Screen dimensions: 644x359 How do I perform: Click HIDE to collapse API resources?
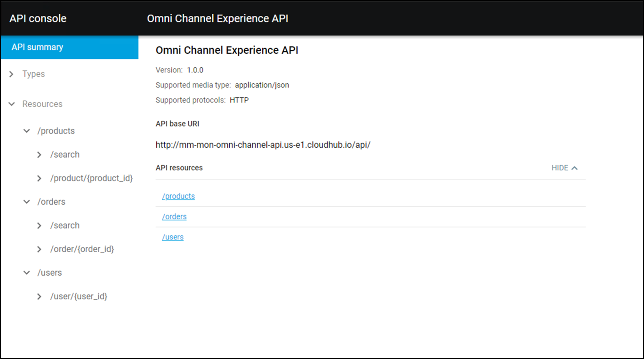564,168
